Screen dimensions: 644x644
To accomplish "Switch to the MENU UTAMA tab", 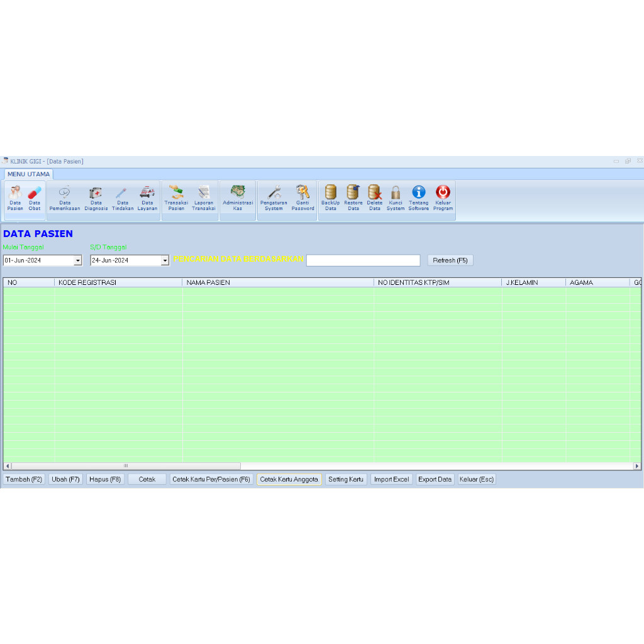I will point(28,174).
